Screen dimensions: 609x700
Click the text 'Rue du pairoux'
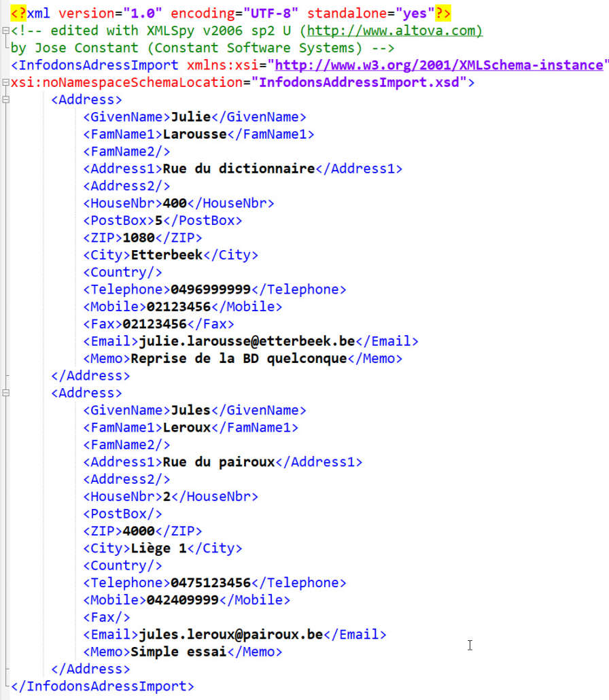(x=219, y=463)
